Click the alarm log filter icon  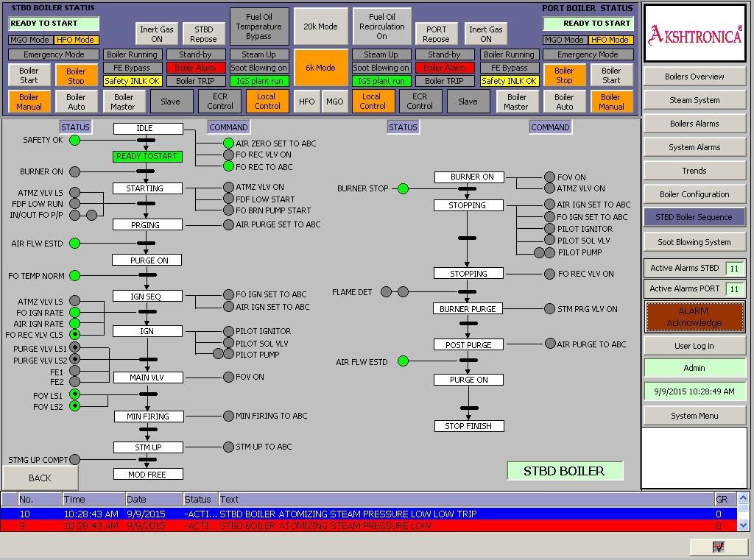(718, 547)
